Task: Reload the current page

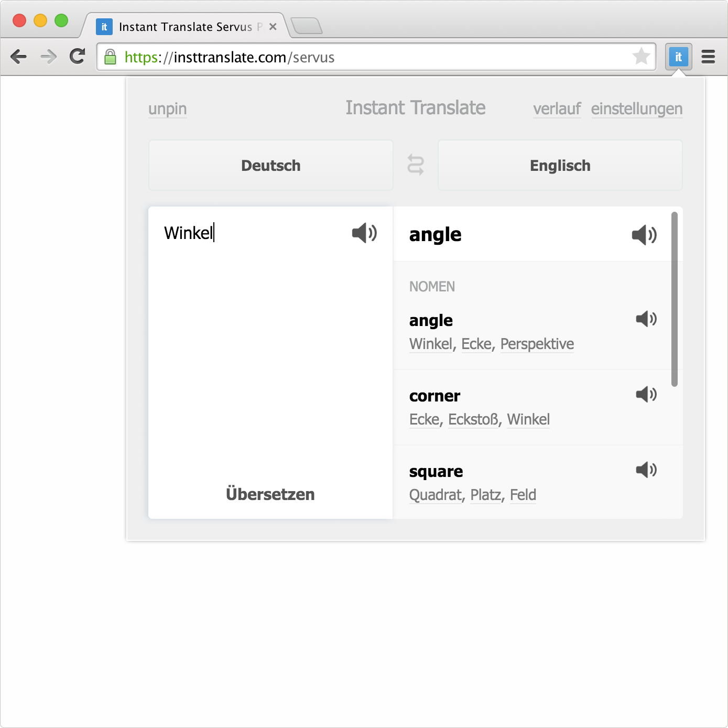Action: click(77, 57)
